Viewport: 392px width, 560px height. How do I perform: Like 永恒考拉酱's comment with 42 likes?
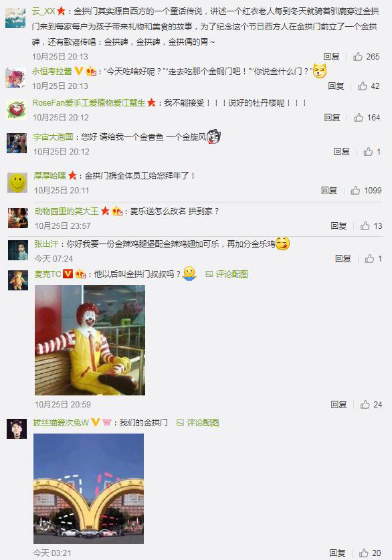(x=363, y=86)
